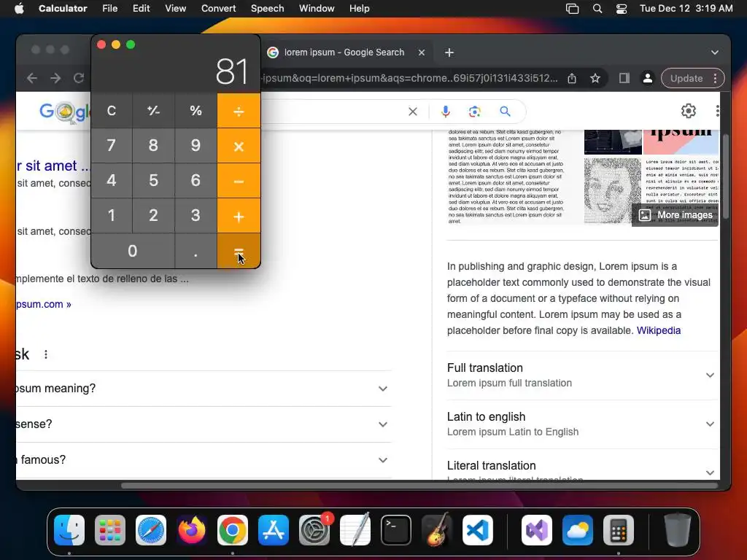Image resolution: width=747 pixels, height=560 pixels.
Task: Go back in Chrome
Action: (32, 78)
